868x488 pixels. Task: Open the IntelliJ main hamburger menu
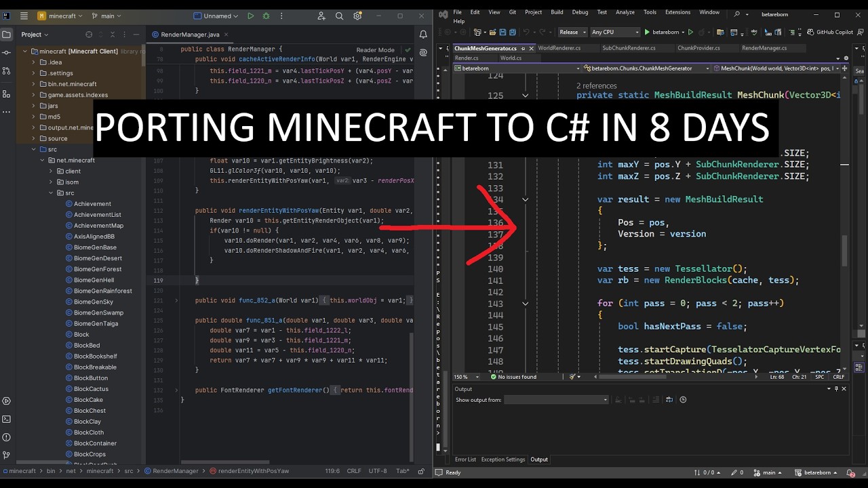[x=24, y=16]
